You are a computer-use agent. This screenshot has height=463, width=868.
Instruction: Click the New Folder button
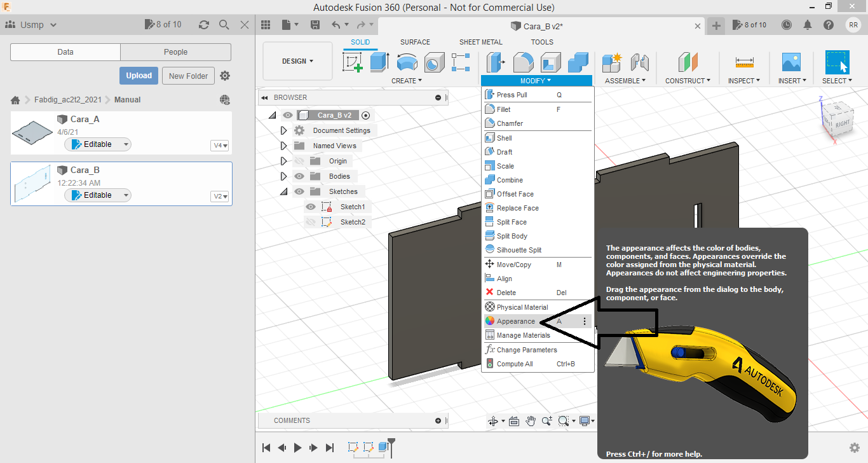pyautogui.click(x=189, y=76)
